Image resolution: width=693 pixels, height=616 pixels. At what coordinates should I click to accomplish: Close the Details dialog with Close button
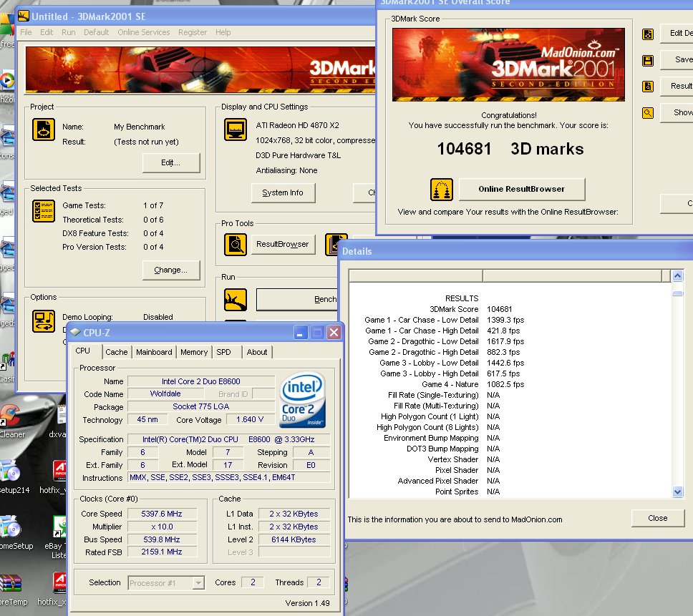[657, 518]
